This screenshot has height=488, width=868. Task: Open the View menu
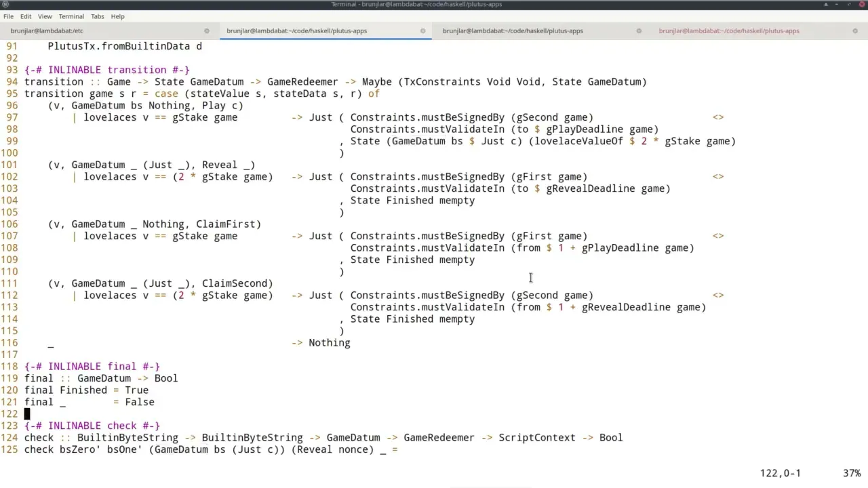[45, 16]
